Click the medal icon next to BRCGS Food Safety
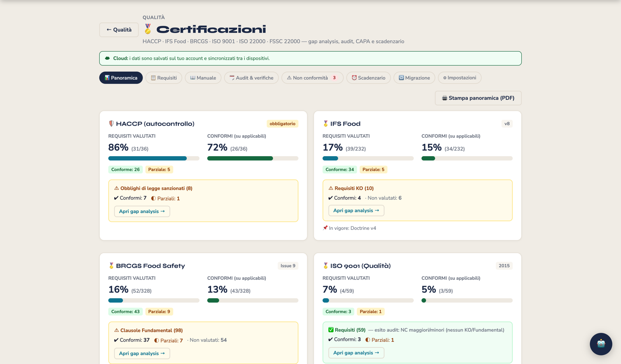Viewport: 621px width, 364px height. tap(111, 266)
